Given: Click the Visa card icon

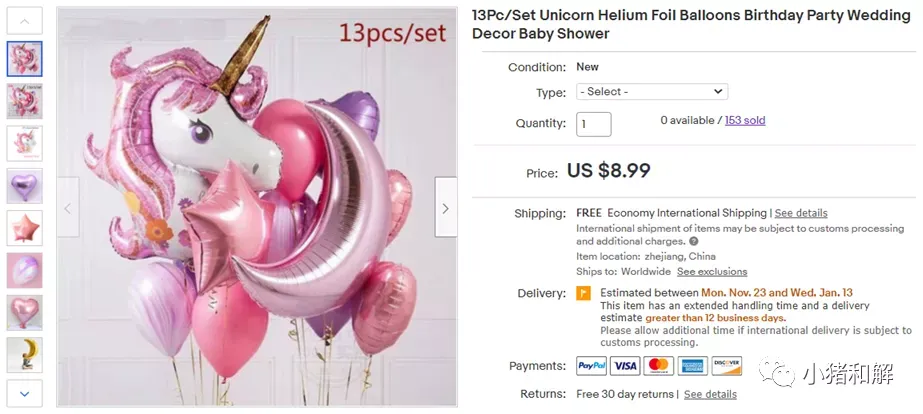Looking at the screenshot, I should (625, 366).
